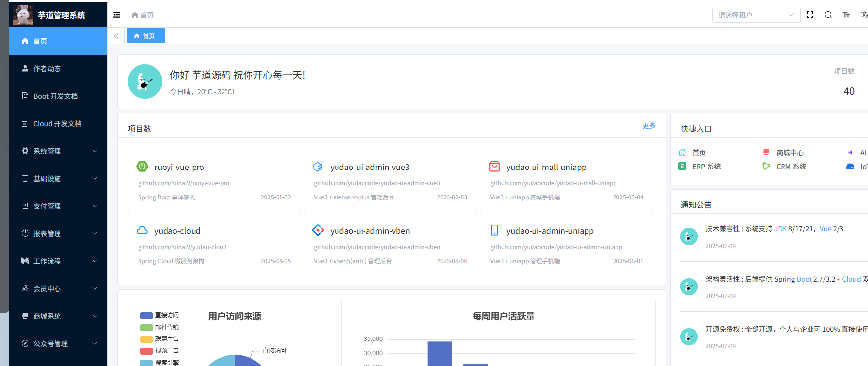Image resolution: width=868 pixels, height=366 pixels.
Task: Click the red 商城中心 icon
Action: click(766, 153)
